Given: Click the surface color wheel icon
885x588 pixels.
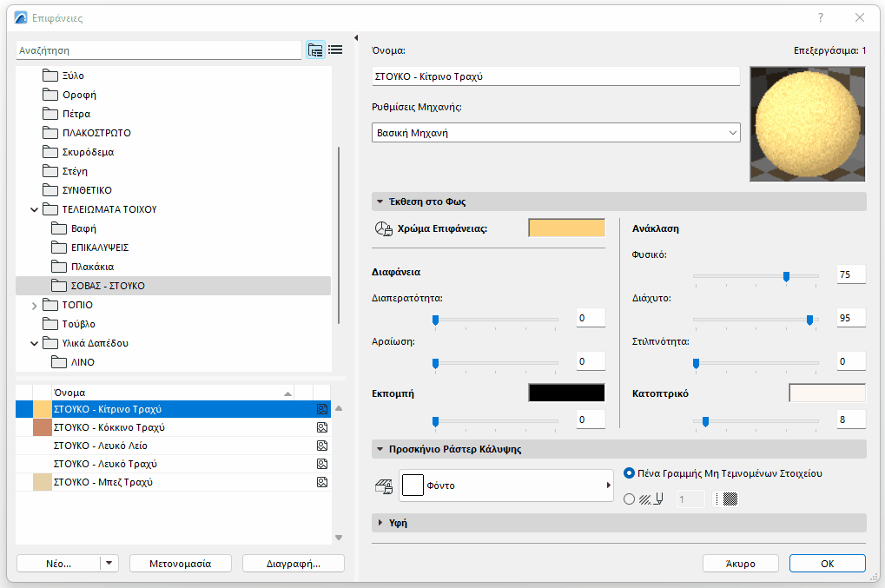Looking at the screenshot, I should tap(383, 228).
